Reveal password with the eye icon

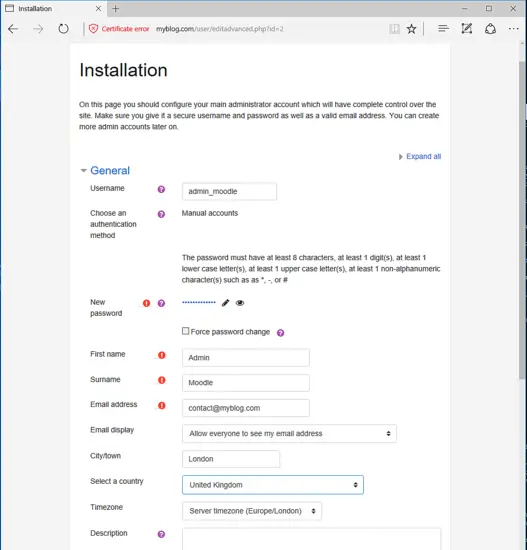240,303
